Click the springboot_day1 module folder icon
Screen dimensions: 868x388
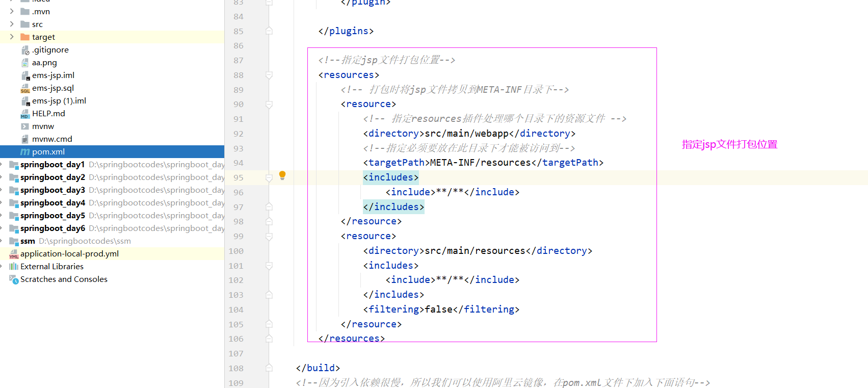pos(14,165)
